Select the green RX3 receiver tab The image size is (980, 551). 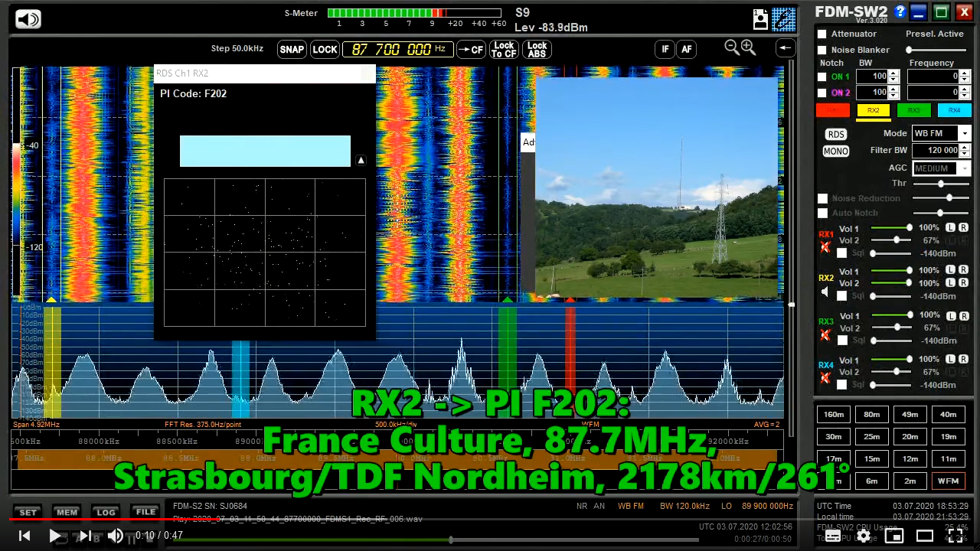pos(913,110)
